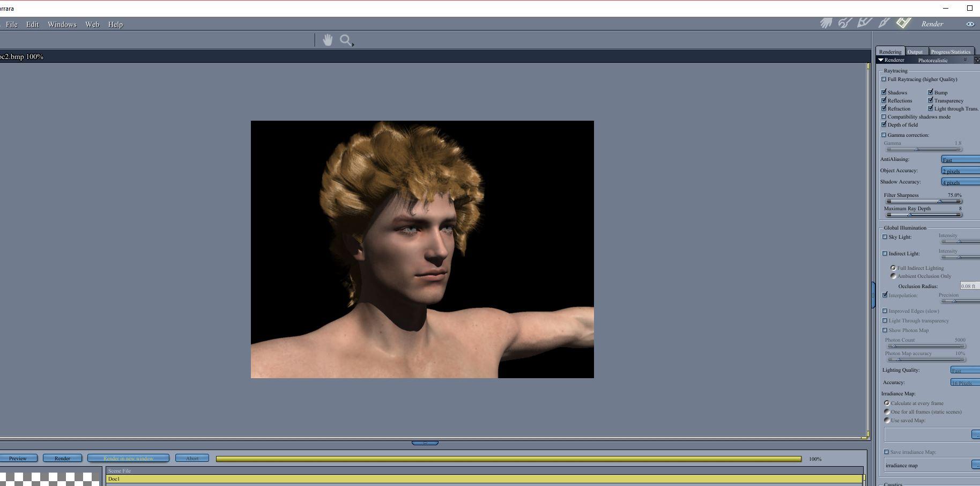Toggle the Transparency checkbox

(931, 100)
